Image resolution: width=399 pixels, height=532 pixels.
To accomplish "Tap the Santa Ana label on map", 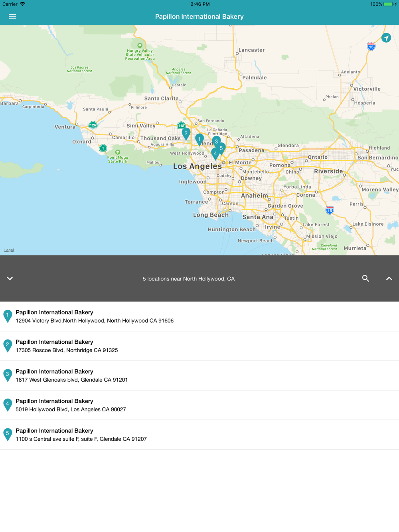I will [258, 217].
